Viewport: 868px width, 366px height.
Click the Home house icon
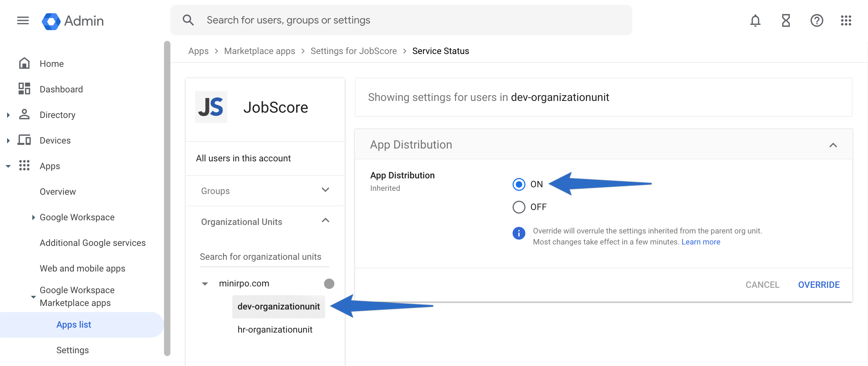24,63
